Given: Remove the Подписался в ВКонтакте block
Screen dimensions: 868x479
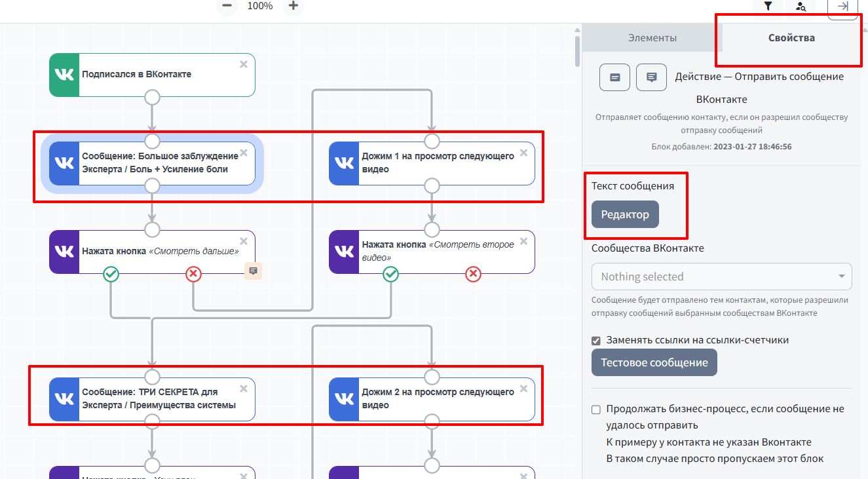Looking at the screenshot, I should pyautogui.click(x=244, y=64).
